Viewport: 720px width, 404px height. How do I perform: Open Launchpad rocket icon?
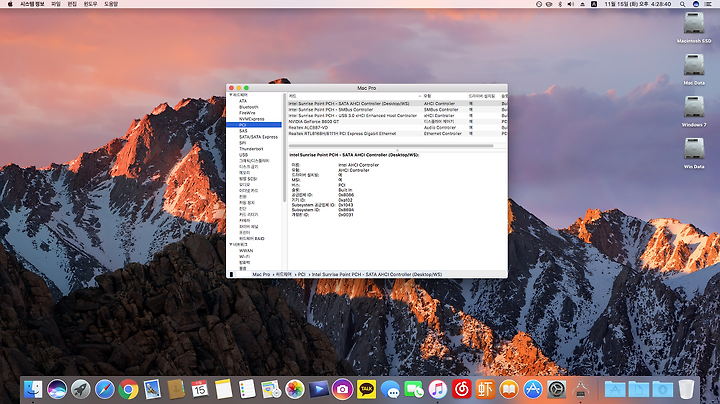click(81, 389)
